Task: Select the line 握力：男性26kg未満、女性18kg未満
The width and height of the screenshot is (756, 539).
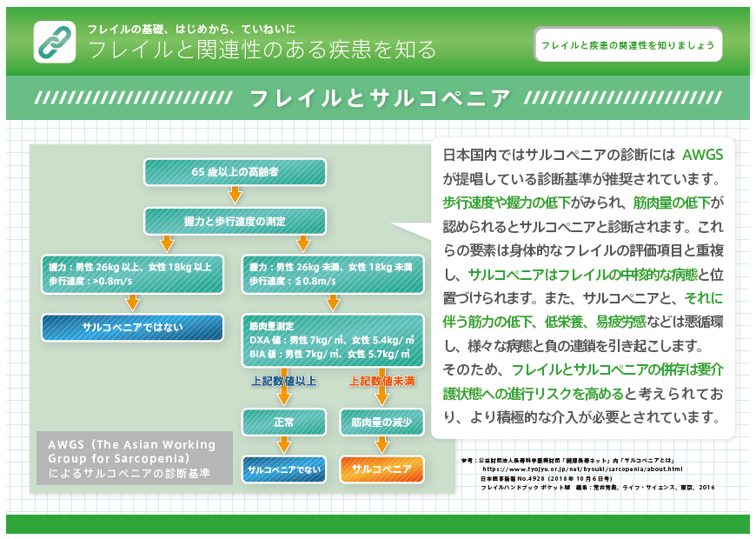Action: click(x=331, y=267)
